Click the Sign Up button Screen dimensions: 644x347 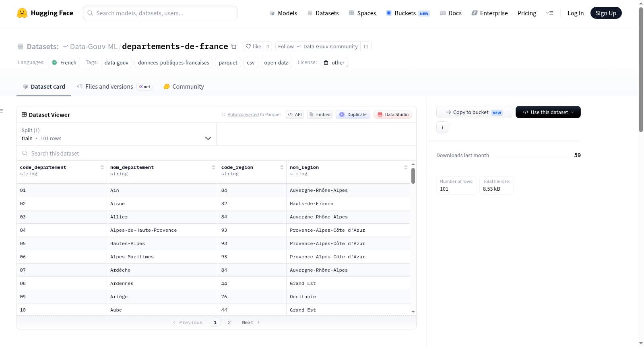[x=606, y=13]
